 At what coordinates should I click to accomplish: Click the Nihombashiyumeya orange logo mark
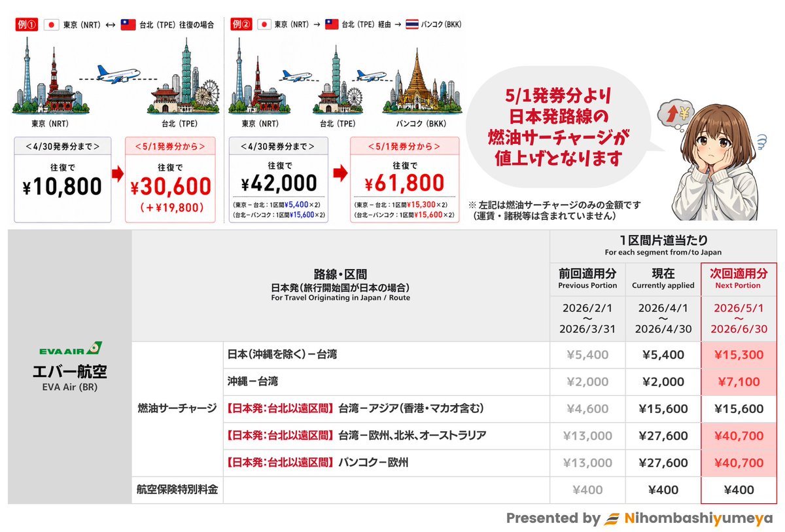(x=612, y=518)
